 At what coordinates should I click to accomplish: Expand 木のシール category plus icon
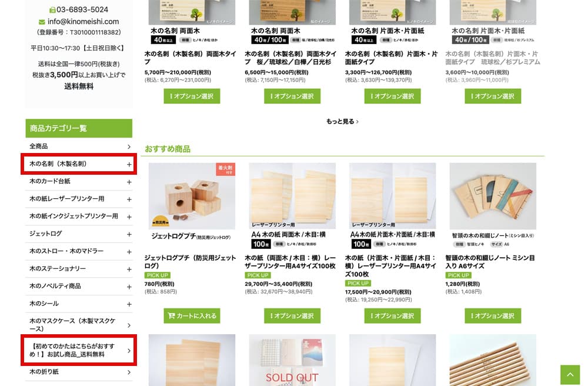[x=129, y=304]
